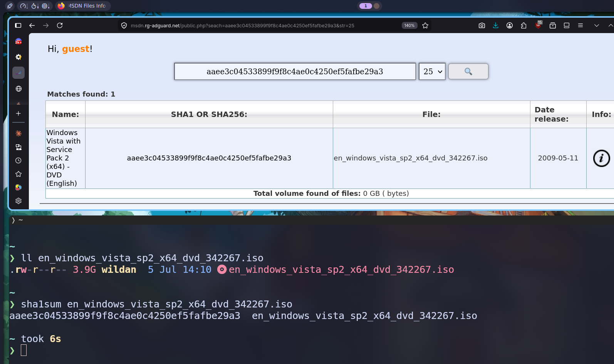
Task: Reload the current page
Action: [x=60, y=25]
